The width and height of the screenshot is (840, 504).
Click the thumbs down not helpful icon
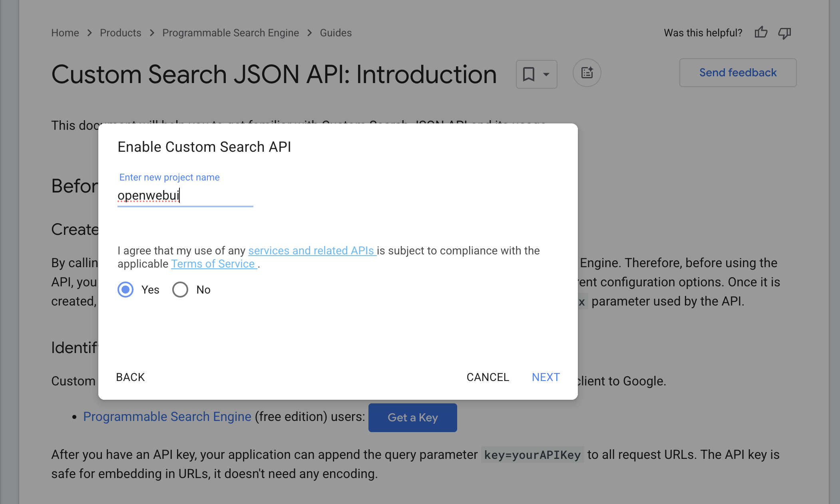point(784,33)
